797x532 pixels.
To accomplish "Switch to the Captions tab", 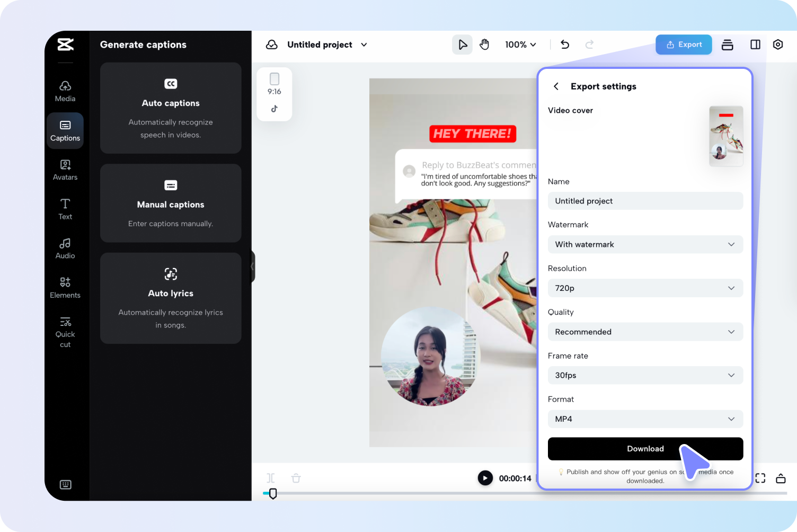I will 65,130.
